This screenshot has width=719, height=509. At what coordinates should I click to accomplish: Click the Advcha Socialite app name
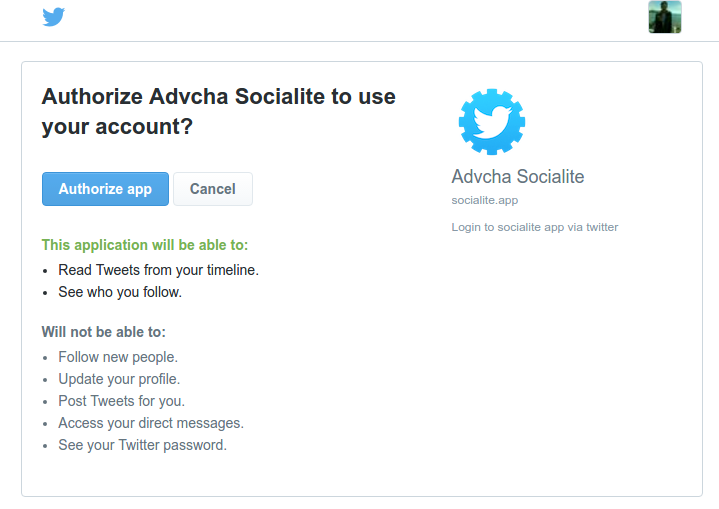(x=517, y=177)
